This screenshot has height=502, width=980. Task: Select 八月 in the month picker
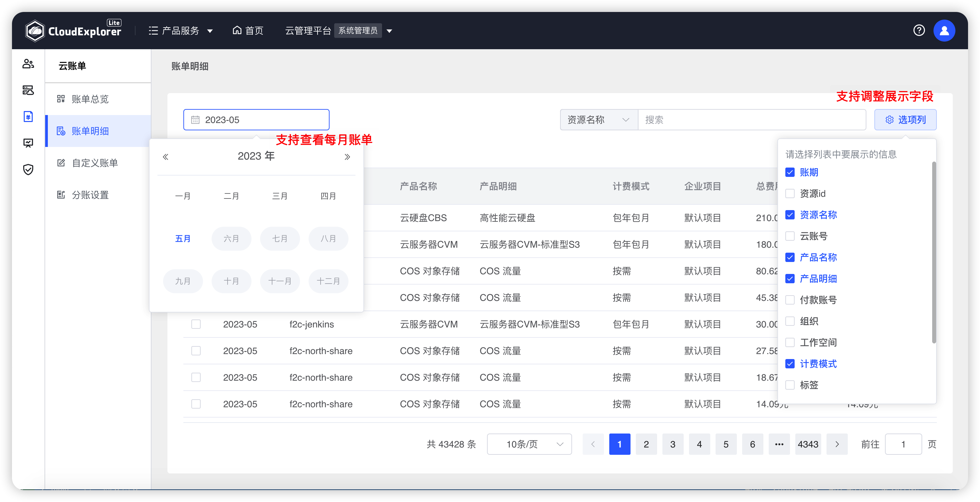point(328,238)
